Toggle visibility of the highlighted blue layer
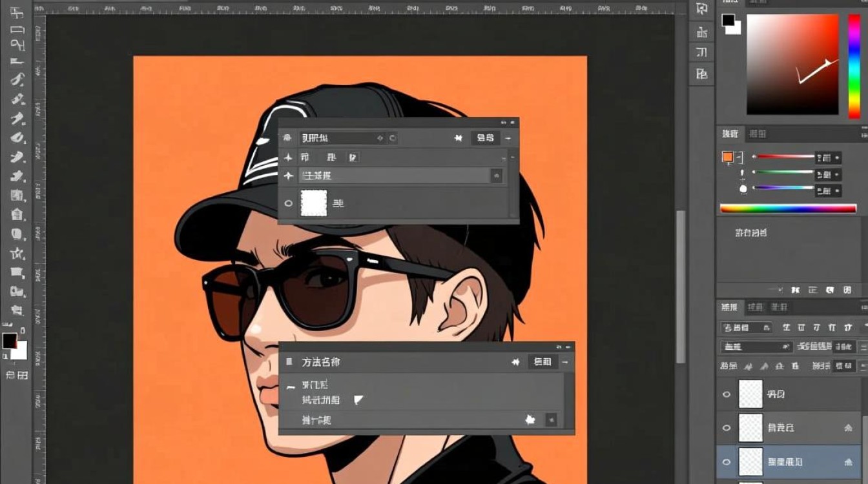868x484 pixels. click(727, 462)
